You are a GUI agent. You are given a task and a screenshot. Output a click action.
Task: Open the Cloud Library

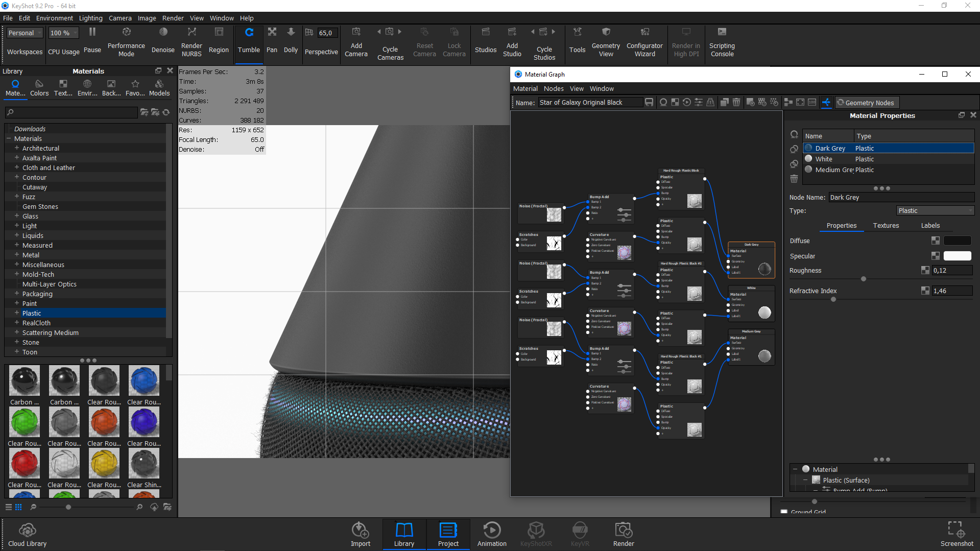pyautogui.click(x=27, y=534)
